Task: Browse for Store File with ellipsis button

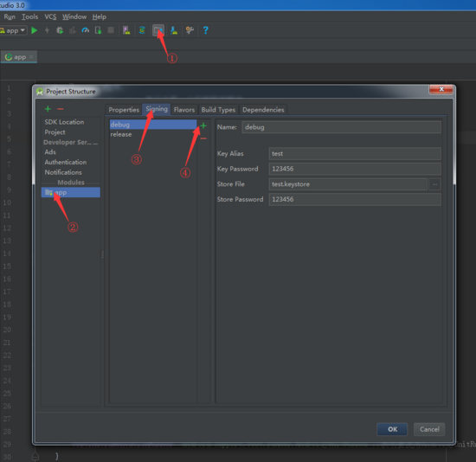Action: click(434, 184)
